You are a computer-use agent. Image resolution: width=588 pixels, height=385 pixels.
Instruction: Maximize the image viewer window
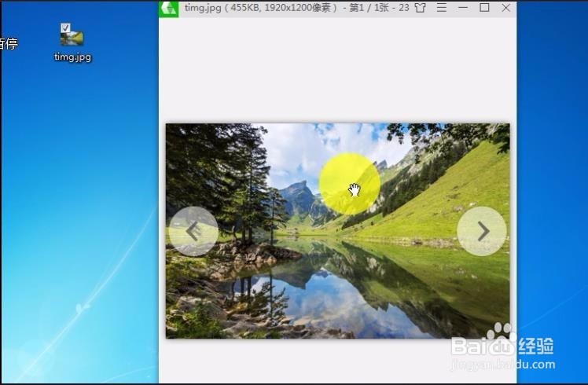click(484, 8)
